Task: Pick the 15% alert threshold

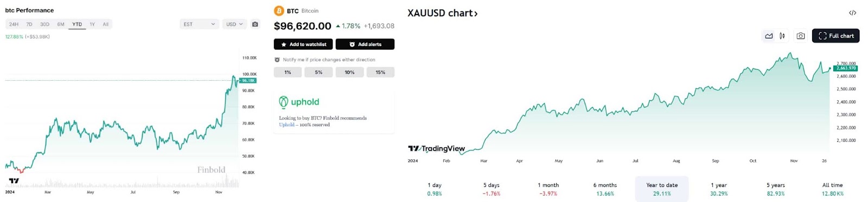Action: [x=380, y=72]
